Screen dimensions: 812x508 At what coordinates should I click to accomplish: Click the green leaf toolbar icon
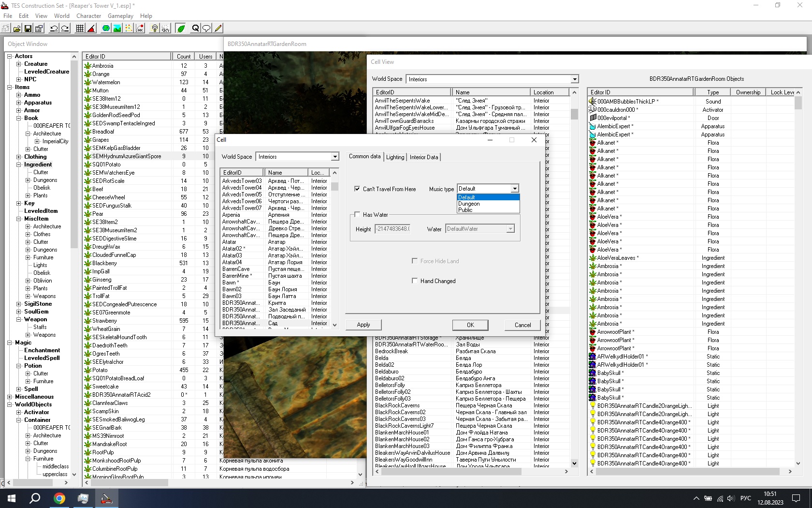[181, 29]
